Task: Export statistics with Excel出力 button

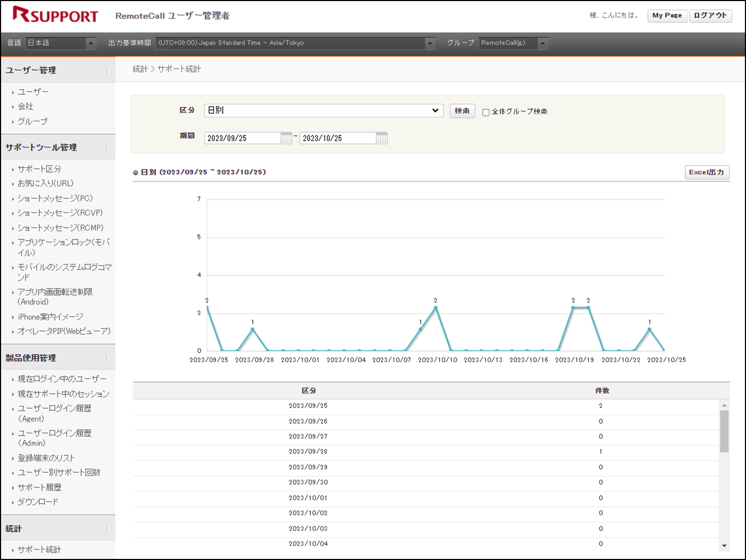Action: [x=707, y=173]
